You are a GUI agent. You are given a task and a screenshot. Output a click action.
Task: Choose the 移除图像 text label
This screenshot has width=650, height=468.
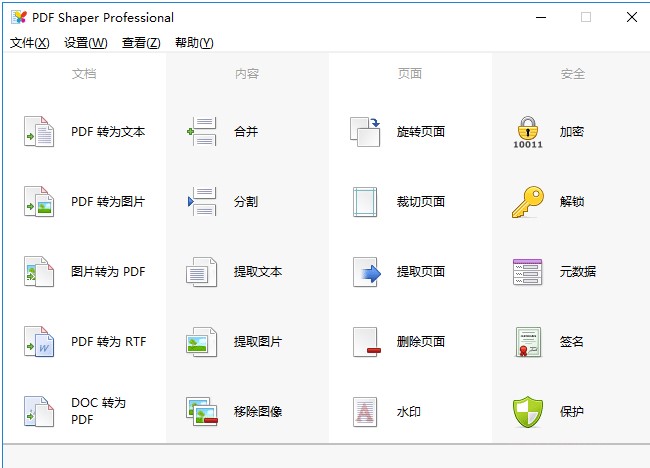click(x=258, y=412)
